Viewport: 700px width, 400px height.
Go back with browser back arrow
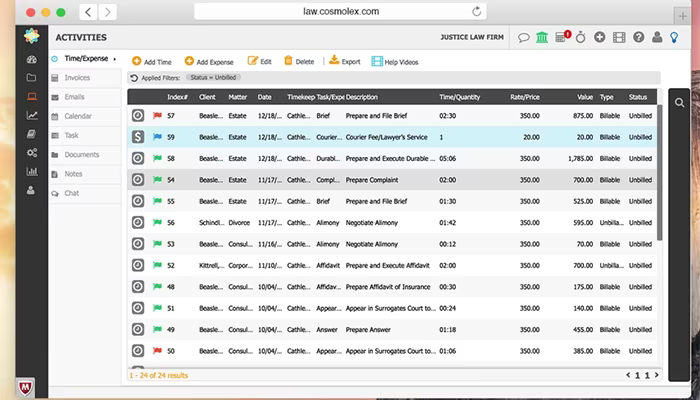88,12
